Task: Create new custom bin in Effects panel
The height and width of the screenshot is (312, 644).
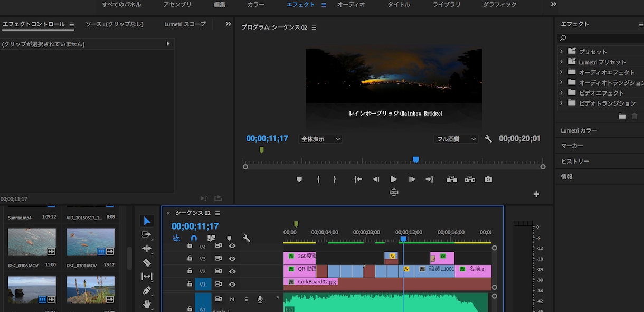Action: pyautogui.click(x=622, y=116)
